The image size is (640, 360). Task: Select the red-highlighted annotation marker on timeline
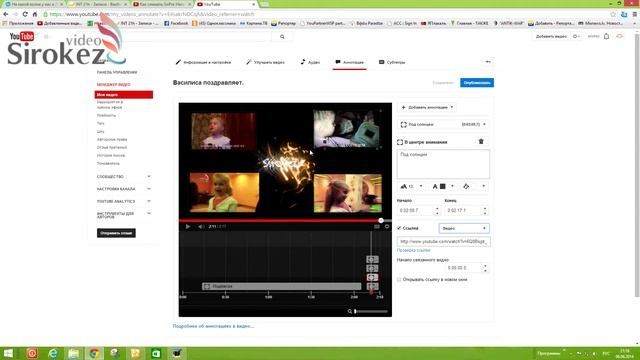pos(372,278)
